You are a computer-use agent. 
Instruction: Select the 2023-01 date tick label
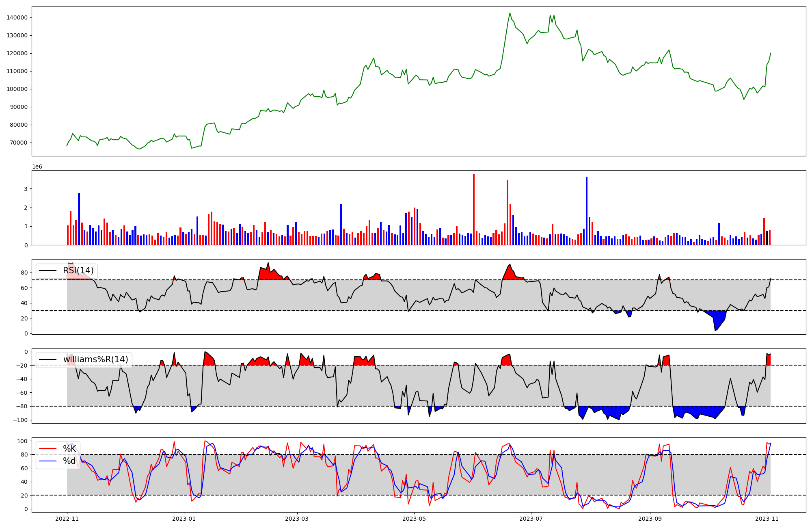tap(184, 519)
